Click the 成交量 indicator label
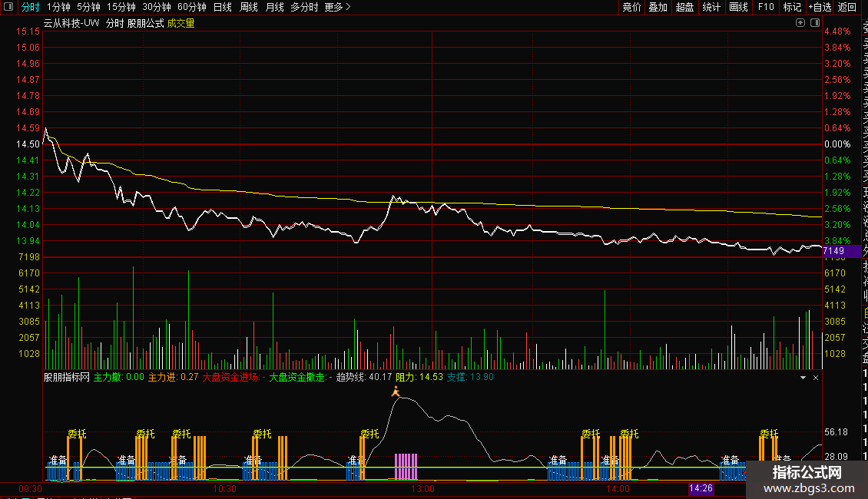 click(181, 23)
